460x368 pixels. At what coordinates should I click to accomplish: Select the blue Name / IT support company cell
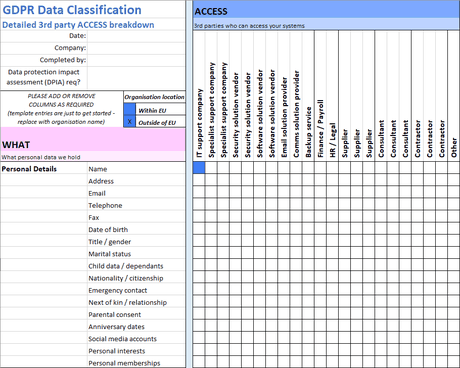point(199,168)
